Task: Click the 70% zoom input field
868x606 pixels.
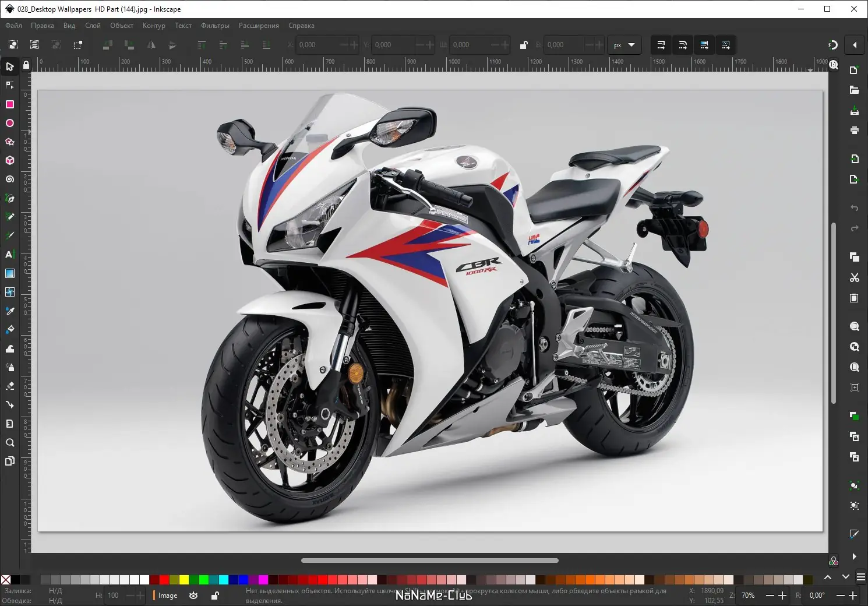Action: [x=749, y=596]
